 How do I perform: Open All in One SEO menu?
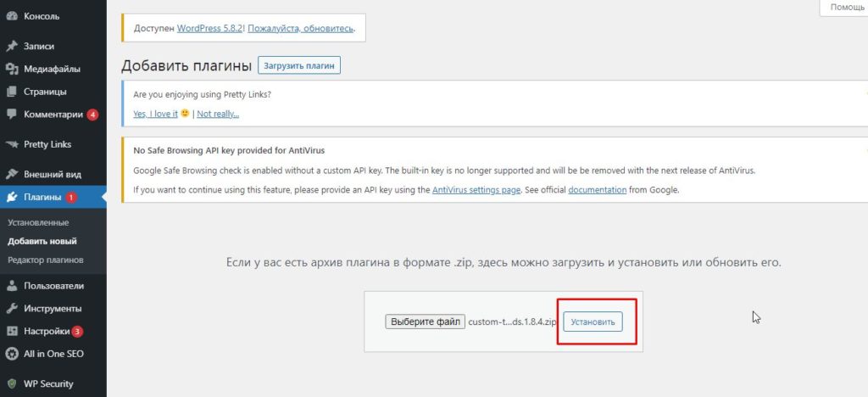click(53, 354)
